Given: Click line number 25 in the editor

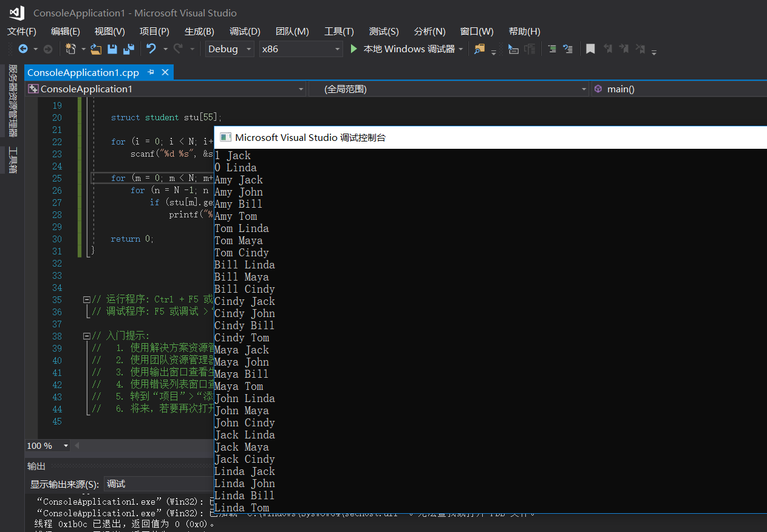Looking at the screenshot, I should [x=56, y=178].
